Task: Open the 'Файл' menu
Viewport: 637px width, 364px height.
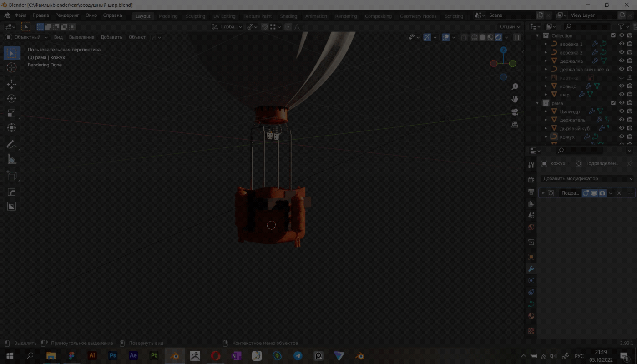Action: point(20,15)
